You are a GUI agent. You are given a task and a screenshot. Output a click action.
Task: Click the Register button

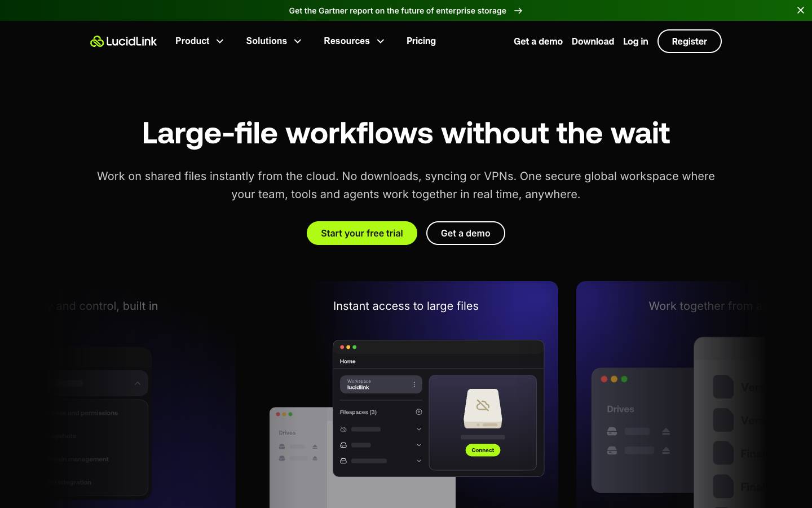[689, 41]
